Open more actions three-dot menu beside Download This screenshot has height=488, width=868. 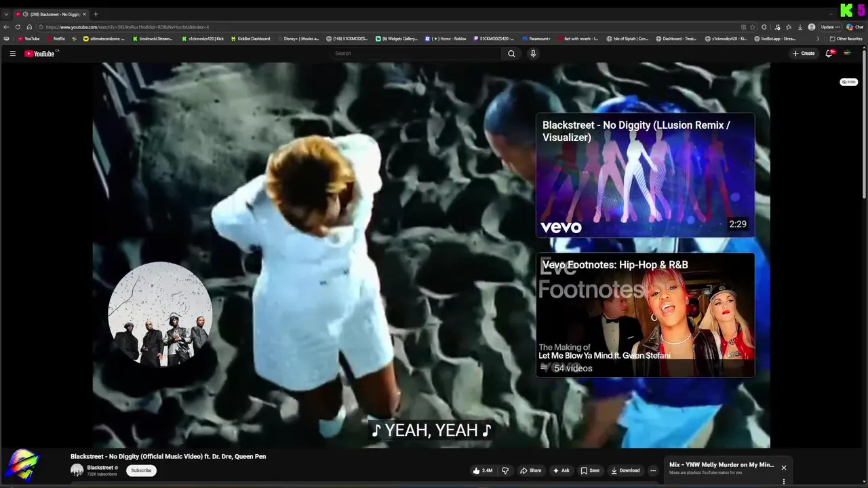point(653,470)
